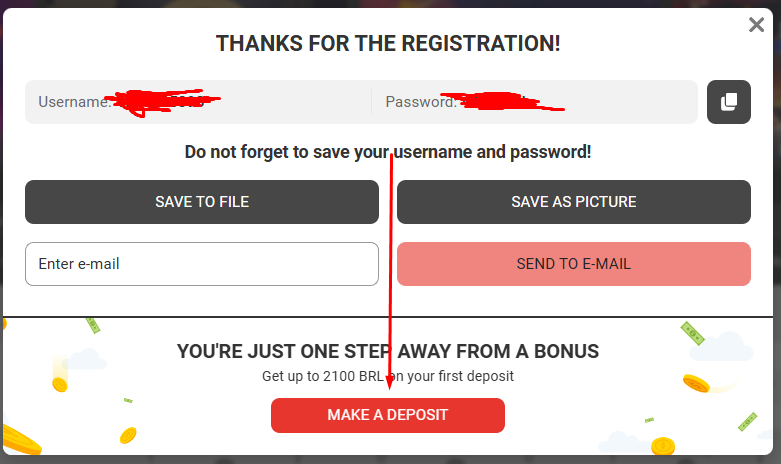Click the copy credentials icon
Image resolution: width=781 pixels, height=464 pixels.
pos(728,102)
